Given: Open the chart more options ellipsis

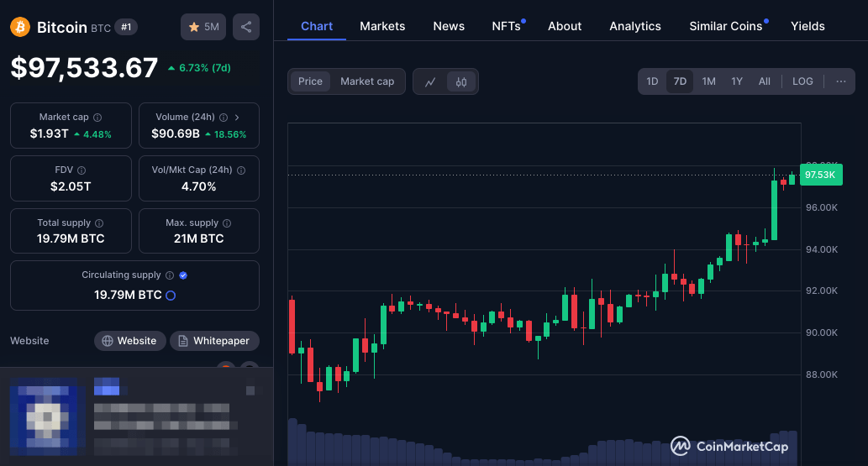Looking at the screenshot, I should (841, 81).
